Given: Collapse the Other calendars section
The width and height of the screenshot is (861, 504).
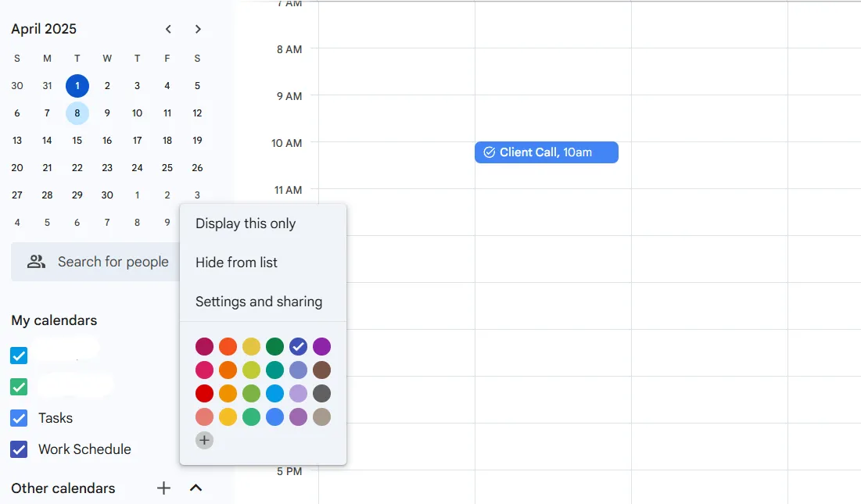Looking at the screenshot, I should (x=196, y=488).
